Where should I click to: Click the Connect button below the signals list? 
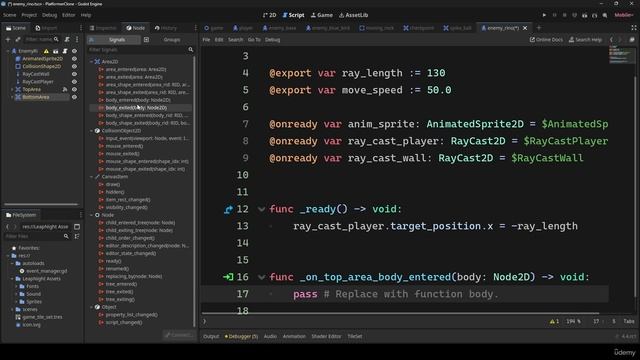tap(178, 335)
